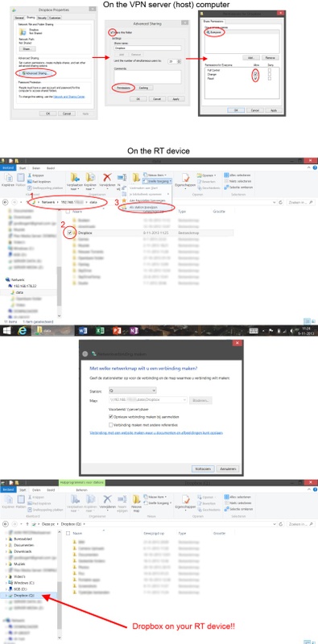Click back arrow in data Explorer
318x644 pixels.
pos(6,203)
